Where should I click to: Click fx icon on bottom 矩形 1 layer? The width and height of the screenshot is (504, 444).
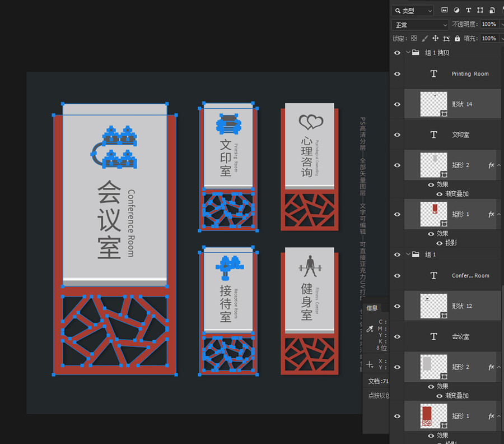pos(491,417)
